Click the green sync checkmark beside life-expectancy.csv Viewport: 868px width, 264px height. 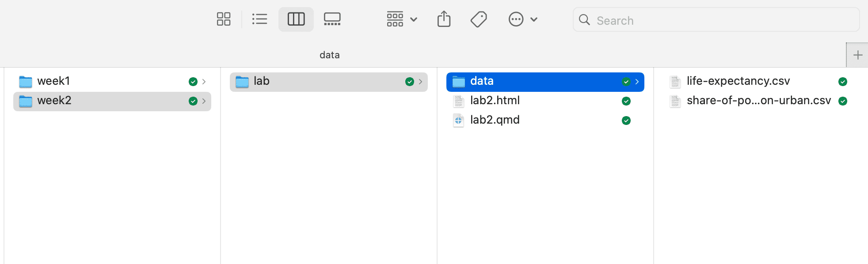point(842,82)
